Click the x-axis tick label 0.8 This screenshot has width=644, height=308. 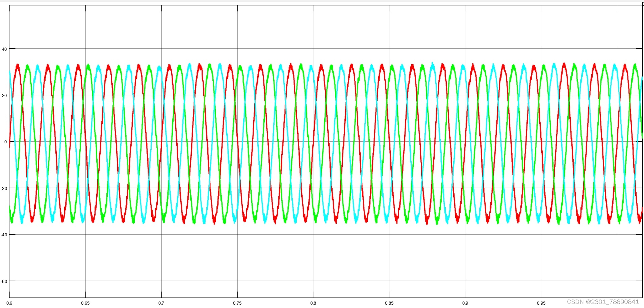click(313, 303)
